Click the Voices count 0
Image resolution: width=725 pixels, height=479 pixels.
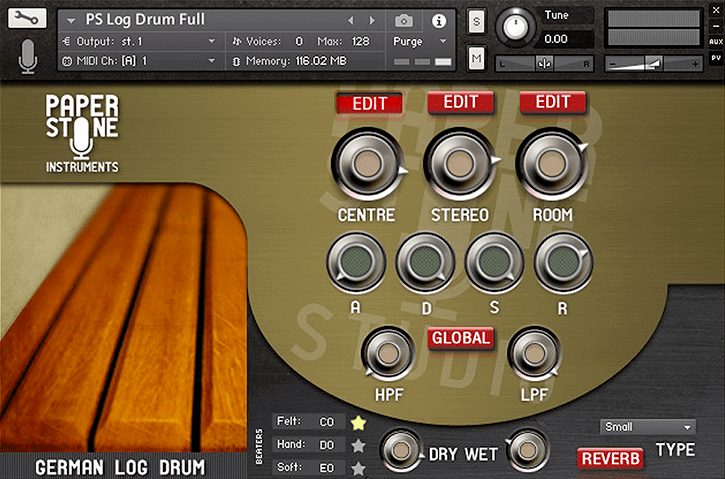pyautogui.click(x=299, y=42)
